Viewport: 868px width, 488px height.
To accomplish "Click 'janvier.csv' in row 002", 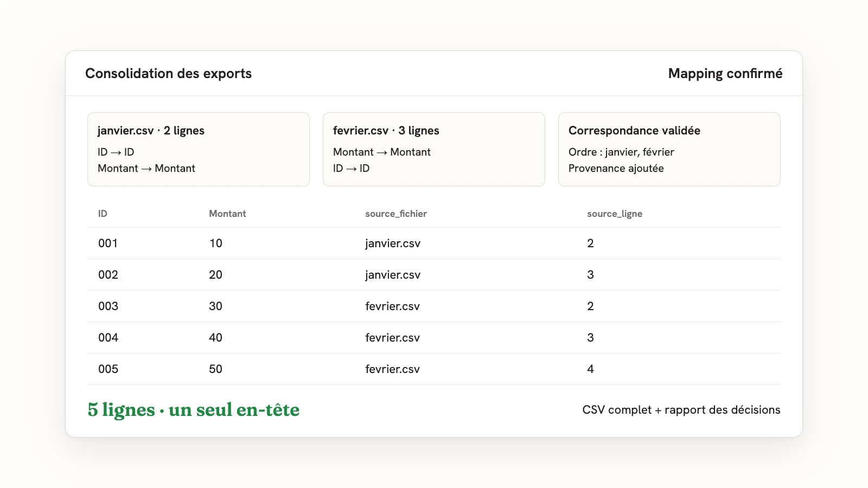I will click(393, 275).
